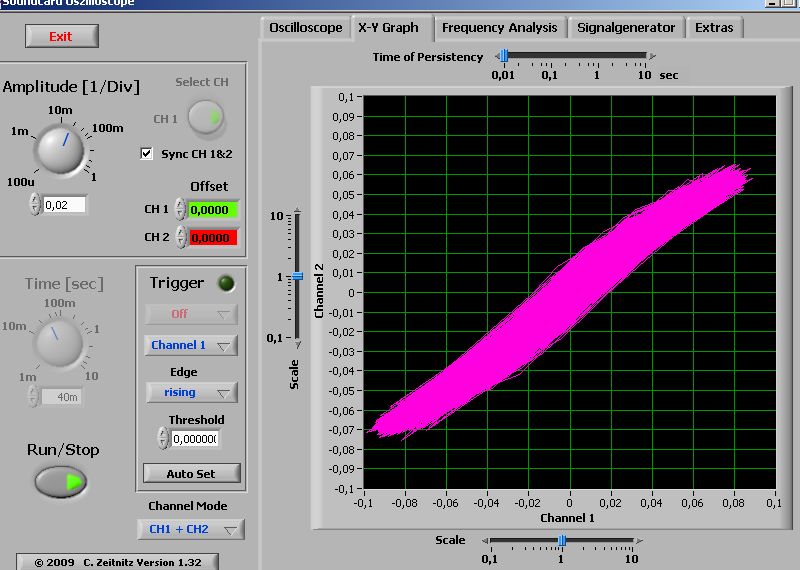Screen dimensions: 800x570
Task: Click the red Exit button
Action: [62, 36]
